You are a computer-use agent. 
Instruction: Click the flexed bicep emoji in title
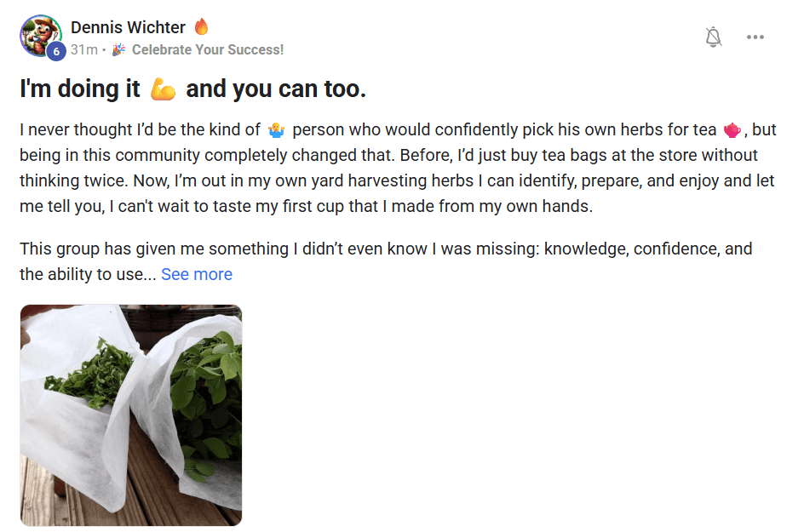pos(163,89)
